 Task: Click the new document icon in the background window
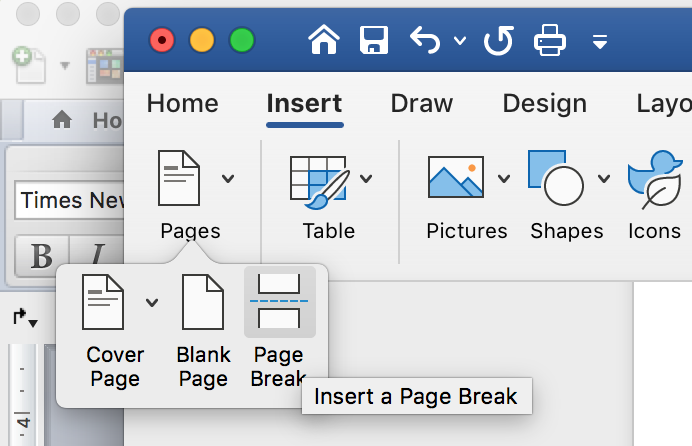(x=29, y=65)
